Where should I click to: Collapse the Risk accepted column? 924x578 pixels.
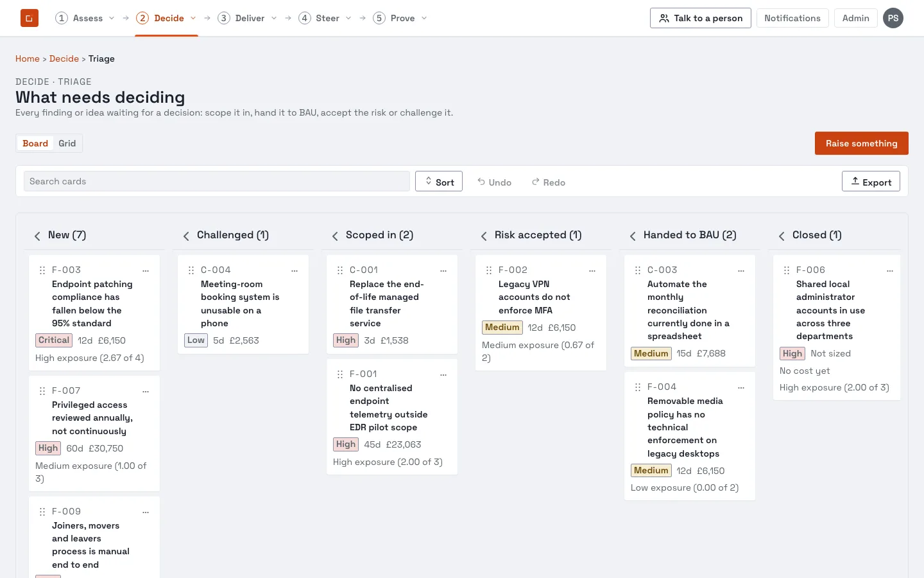[x=484, y=236]
